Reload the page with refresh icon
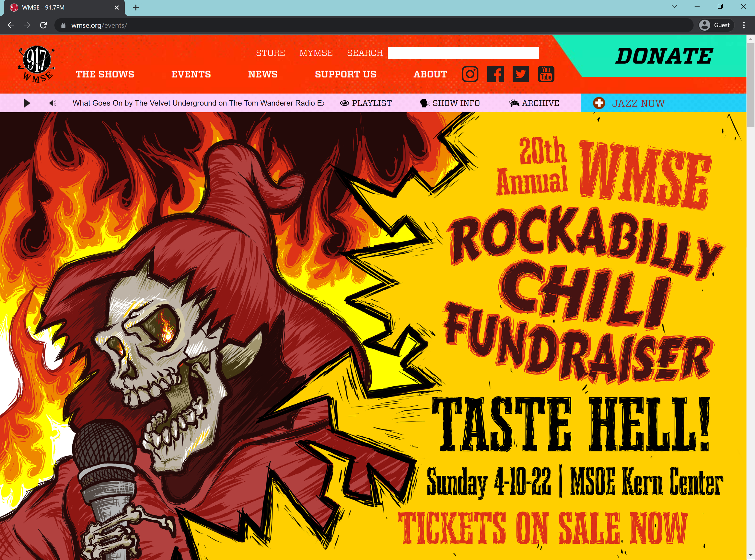755x560 pixels. click(43, 25)
